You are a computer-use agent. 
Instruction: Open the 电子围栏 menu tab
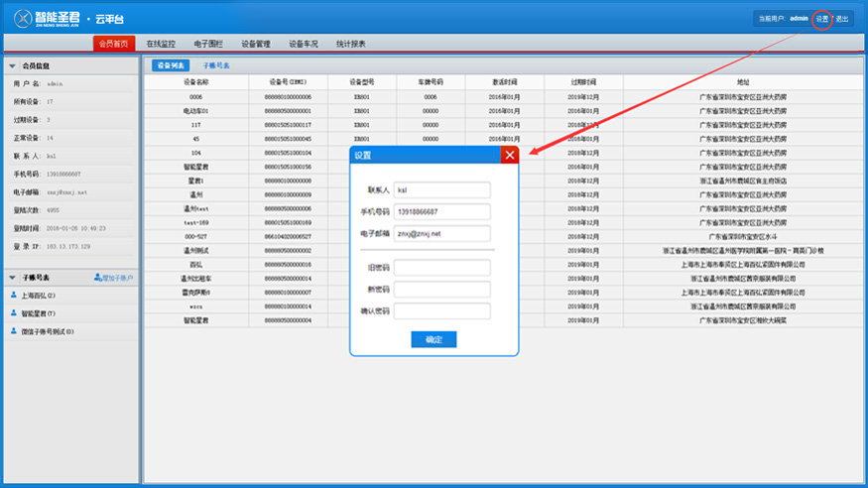click(208, 44)
